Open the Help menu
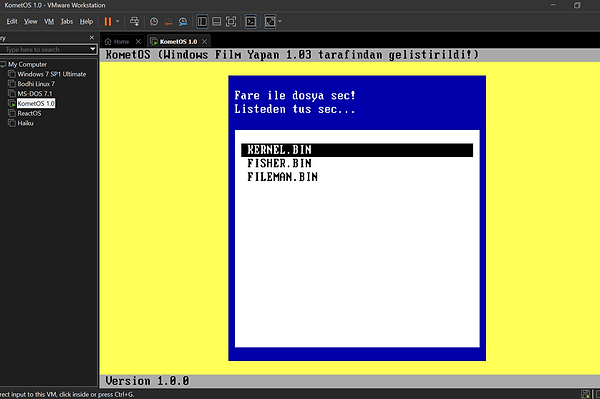 [86, 21]
